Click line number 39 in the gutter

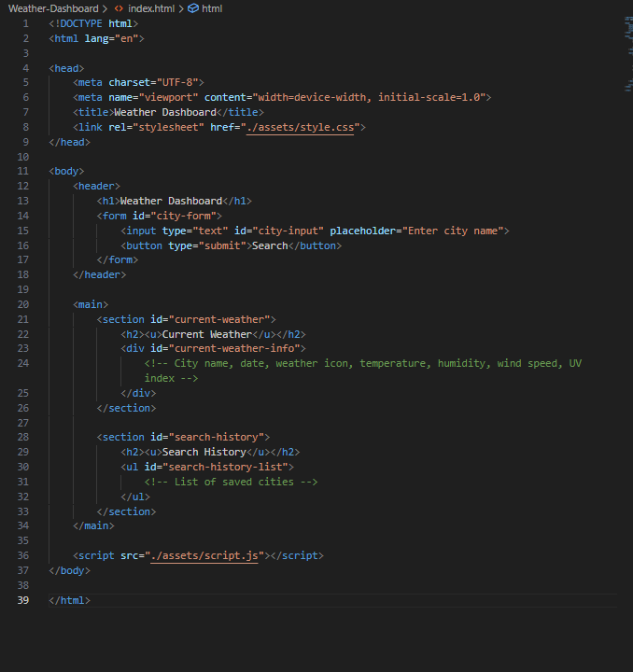pos(23,600)
